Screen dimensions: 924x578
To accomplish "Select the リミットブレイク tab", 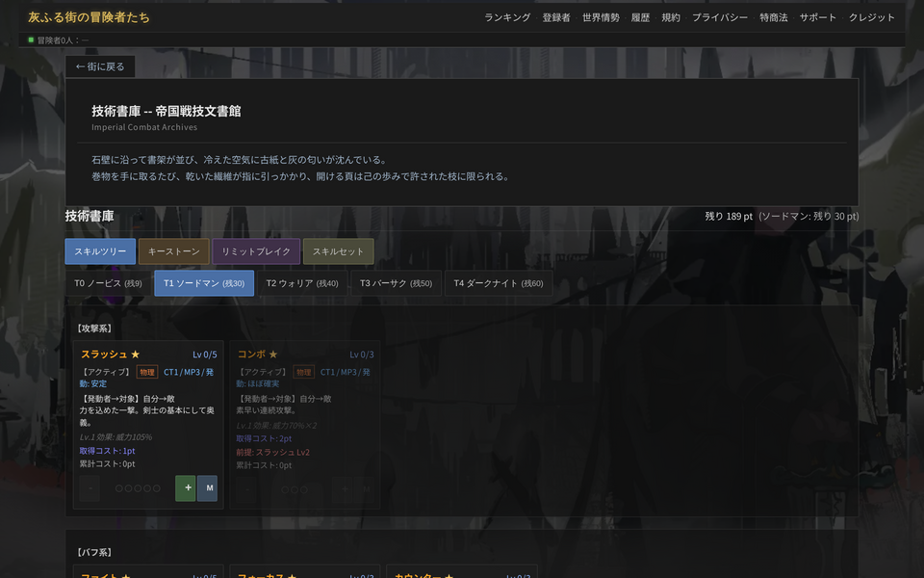I will 256,251.
